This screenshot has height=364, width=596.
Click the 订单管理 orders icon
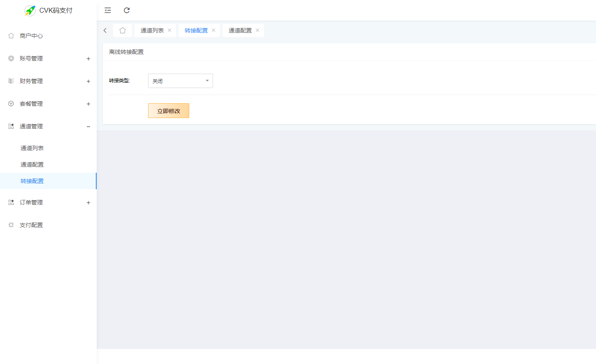11,202
